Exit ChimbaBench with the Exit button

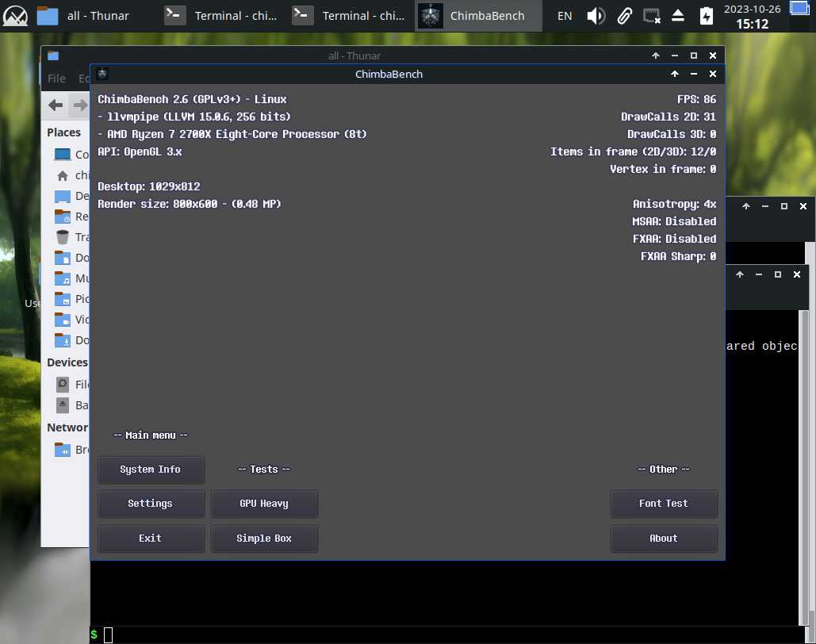(151, 539)
